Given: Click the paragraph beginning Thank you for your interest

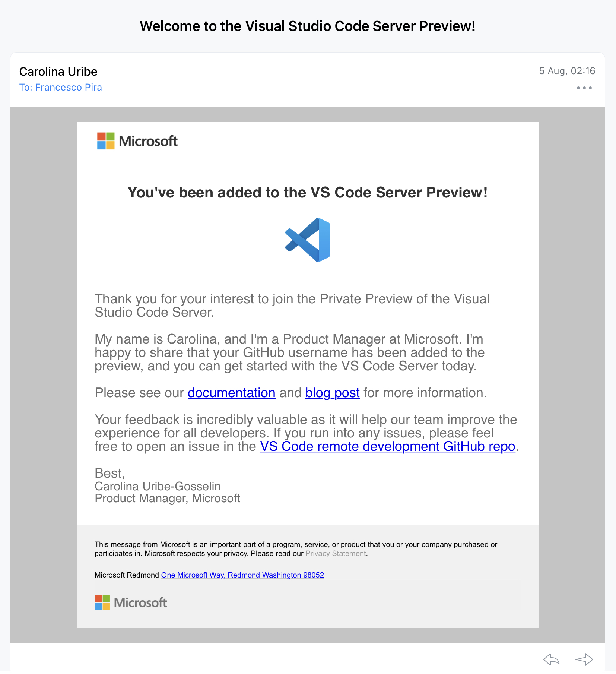Looking at the screenshot, I should pyautogui.click(x=292, y=306).
